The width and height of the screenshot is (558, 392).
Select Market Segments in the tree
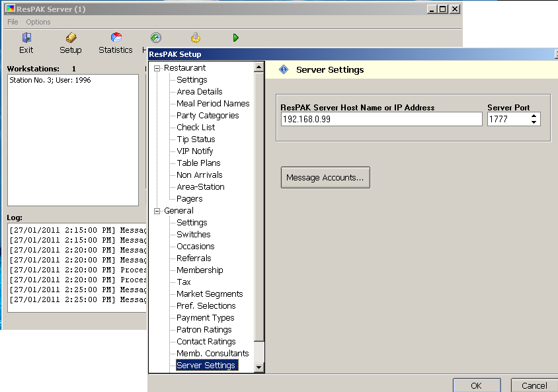pyautogui.click(x=210, y=294)
